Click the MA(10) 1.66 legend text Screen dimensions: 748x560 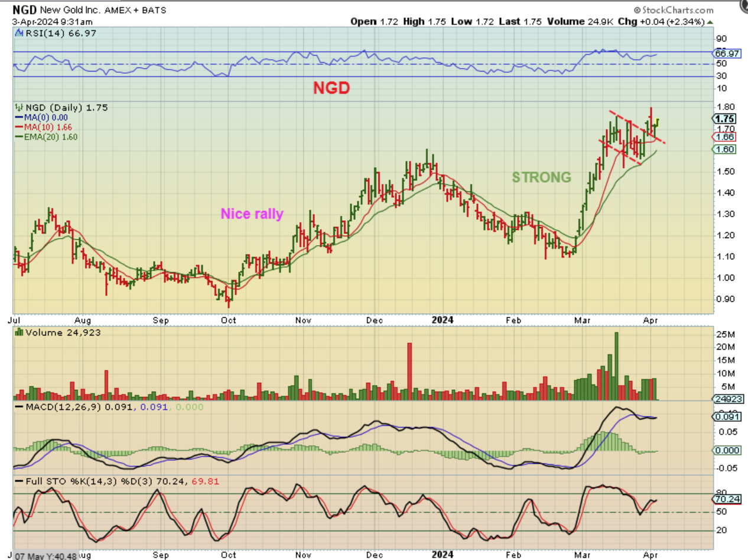pos(49,127)
